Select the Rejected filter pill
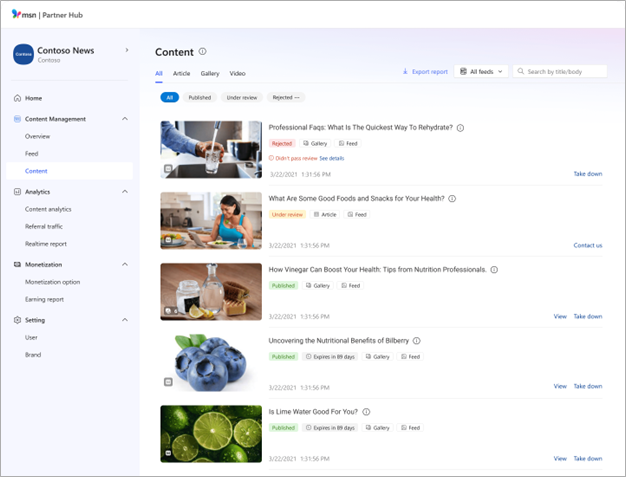The height and width of the screenshot is (477, 626). pos(288,97)
